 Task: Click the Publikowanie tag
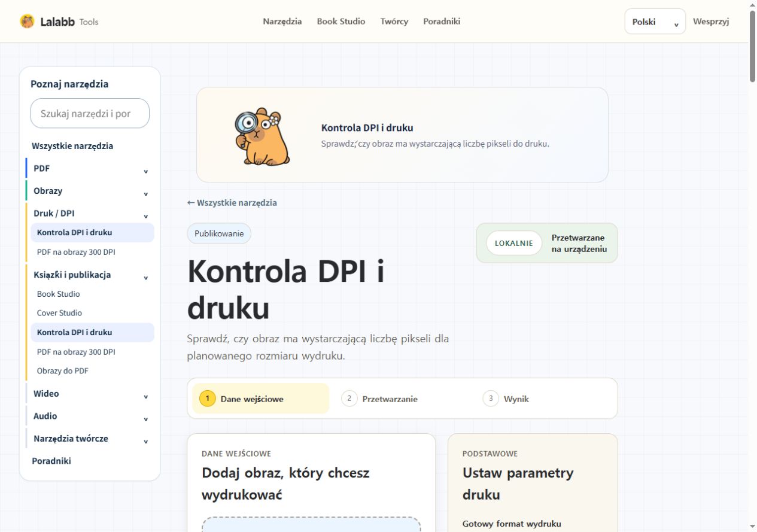219,233
